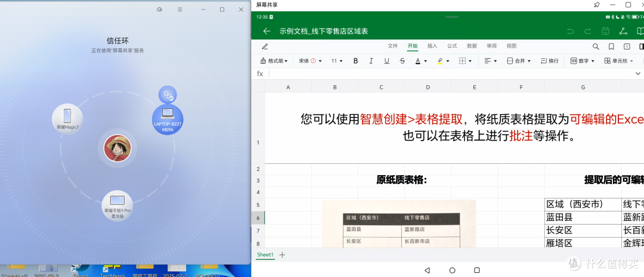Image resolution: width=644 pixels, height=277 pixels.
Task: Click the 荣耀Magic7 device bubble
Action: click(x=67, y=119)
